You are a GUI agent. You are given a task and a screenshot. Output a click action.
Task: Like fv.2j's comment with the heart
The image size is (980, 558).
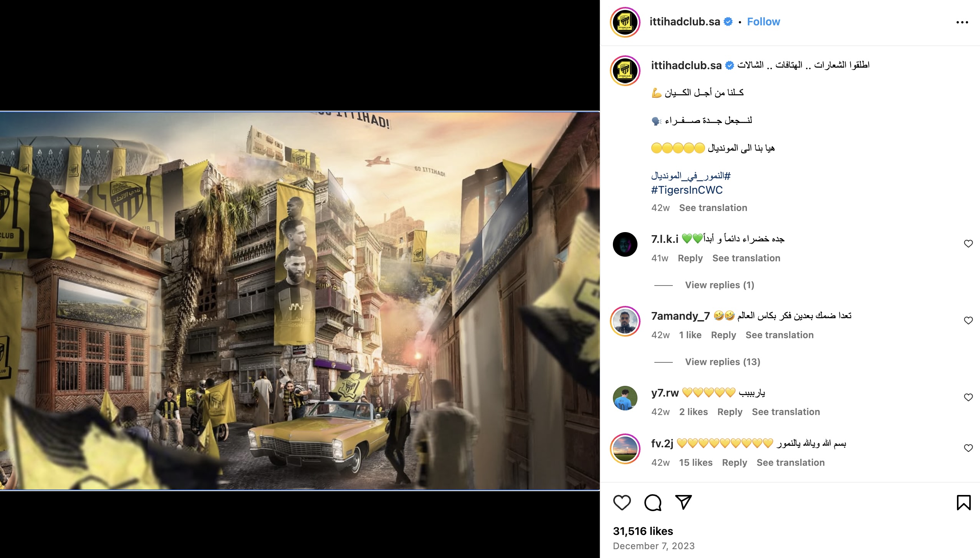pyautogui.click(x=968, y=448)
